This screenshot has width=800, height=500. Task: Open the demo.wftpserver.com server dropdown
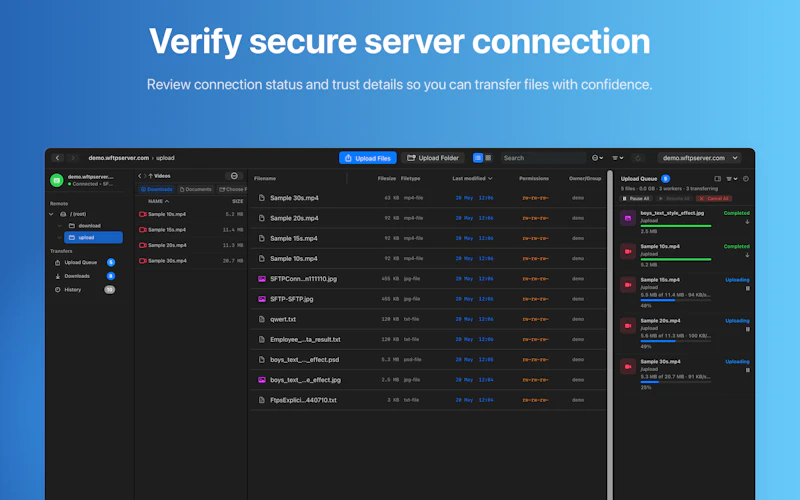[x=699, y=158]
